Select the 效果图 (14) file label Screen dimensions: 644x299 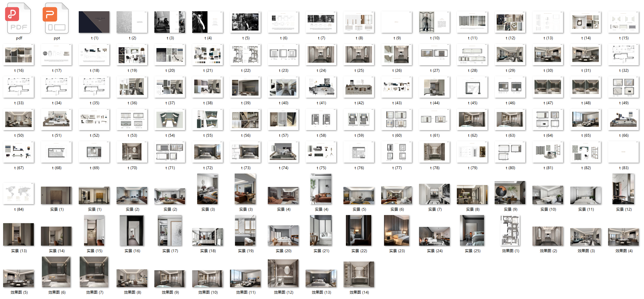tap(359, 292)
